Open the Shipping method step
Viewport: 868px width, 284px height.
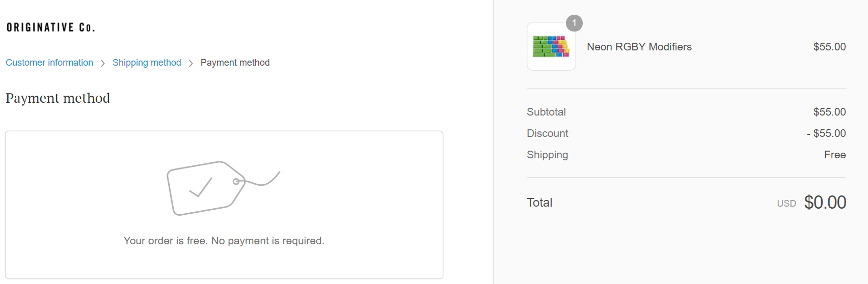pyautogui.click(x=147, y=63)
